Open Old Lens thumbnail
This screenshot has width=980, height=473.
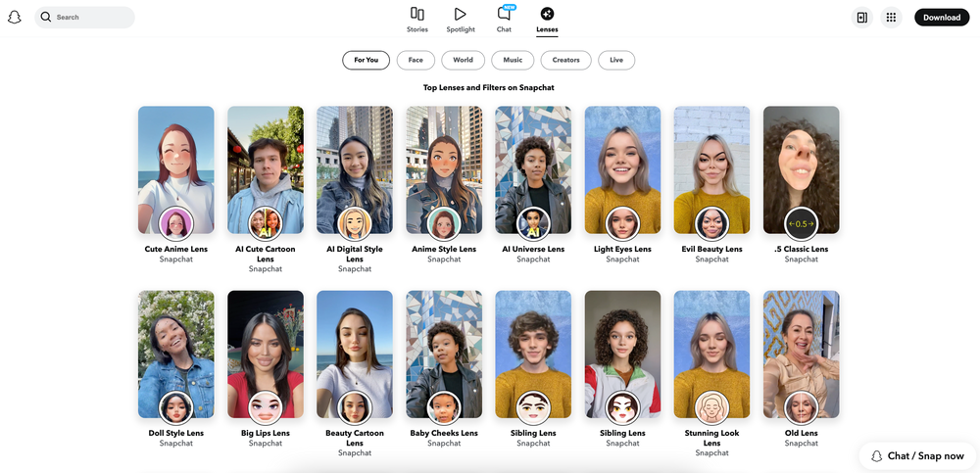802,355
